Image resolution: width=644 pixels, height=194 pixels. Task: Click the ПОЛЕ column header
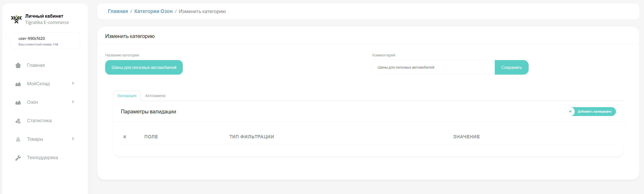click(151, 137)
